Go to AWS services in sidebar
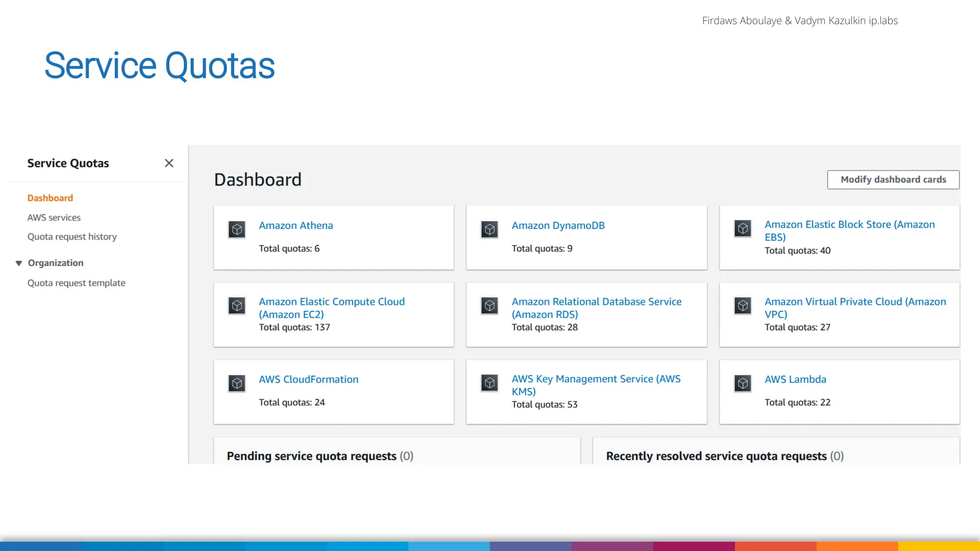 coord(54,218)
